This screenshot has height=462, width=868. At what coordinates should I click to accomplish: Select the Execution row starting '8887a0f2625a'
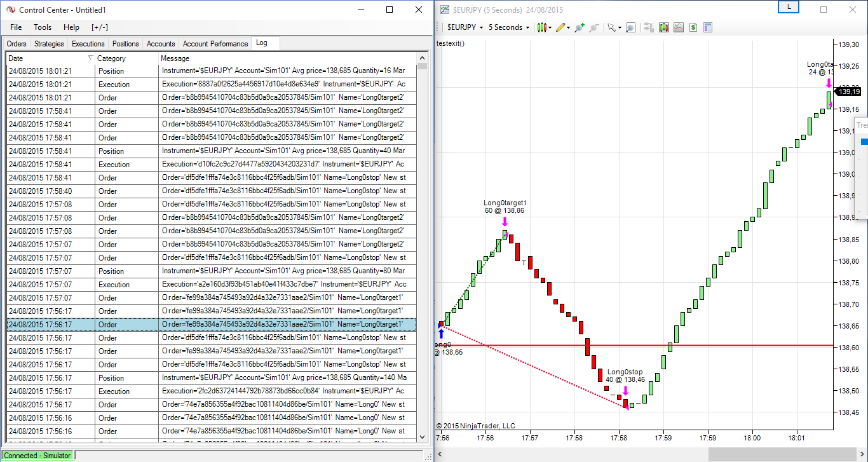[211, 84]
